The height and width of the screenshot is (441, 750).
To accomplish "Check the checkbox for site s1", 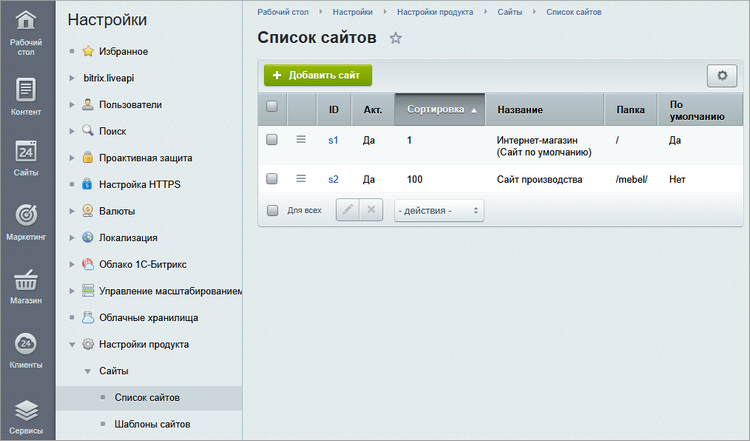I will [272, 140].
